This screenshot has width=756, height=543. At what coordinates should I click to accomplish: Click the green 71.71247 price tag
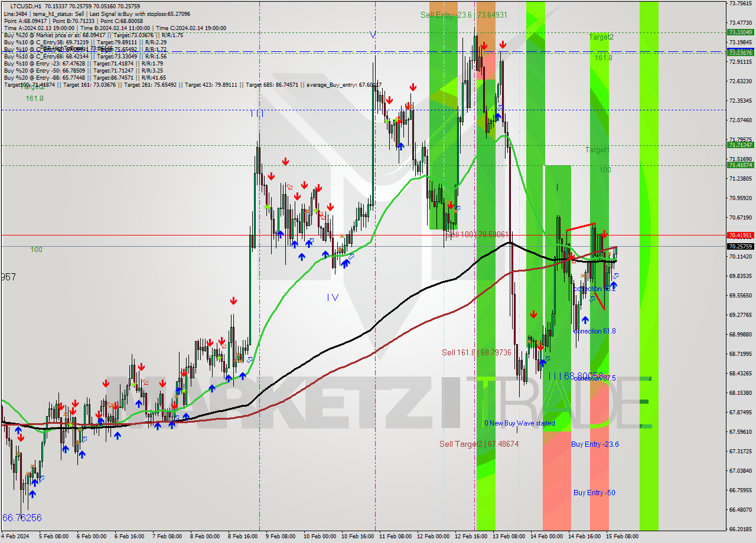(x=740, y=145)
